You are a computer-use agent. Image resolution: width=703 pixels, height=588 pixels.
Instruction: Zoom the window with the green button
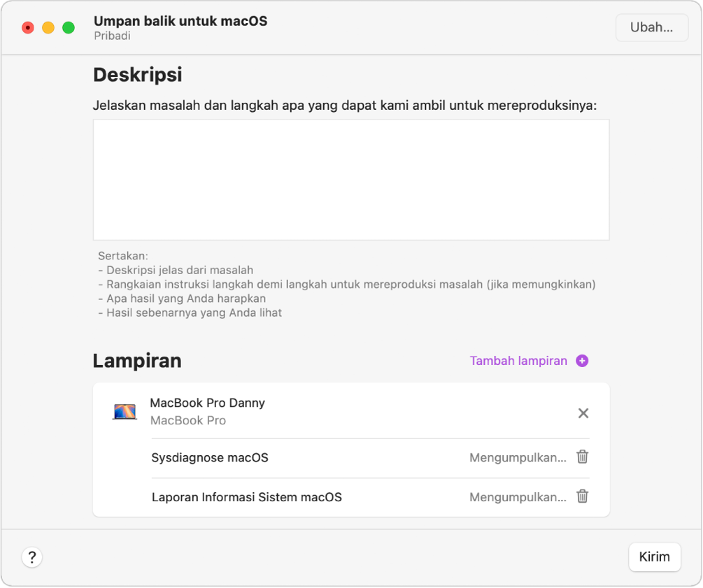[x=68, y=28]
